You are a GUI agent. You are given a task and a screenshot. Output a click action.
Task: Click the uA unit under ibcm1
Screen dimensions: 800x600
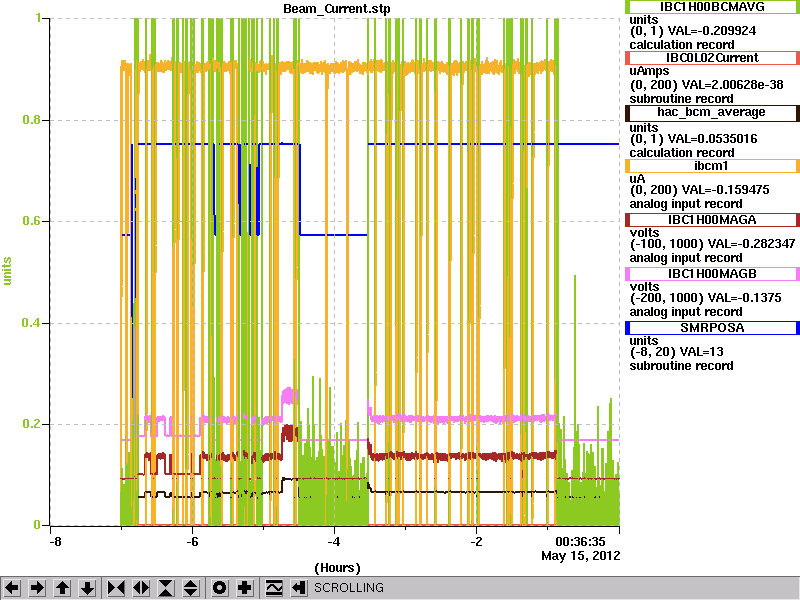[x=637, y=179]
